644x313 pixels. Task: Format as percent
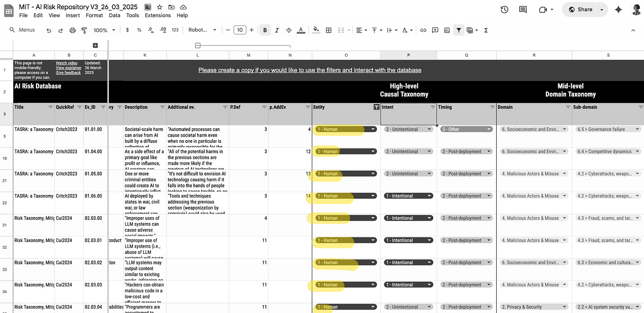(139, 30)
